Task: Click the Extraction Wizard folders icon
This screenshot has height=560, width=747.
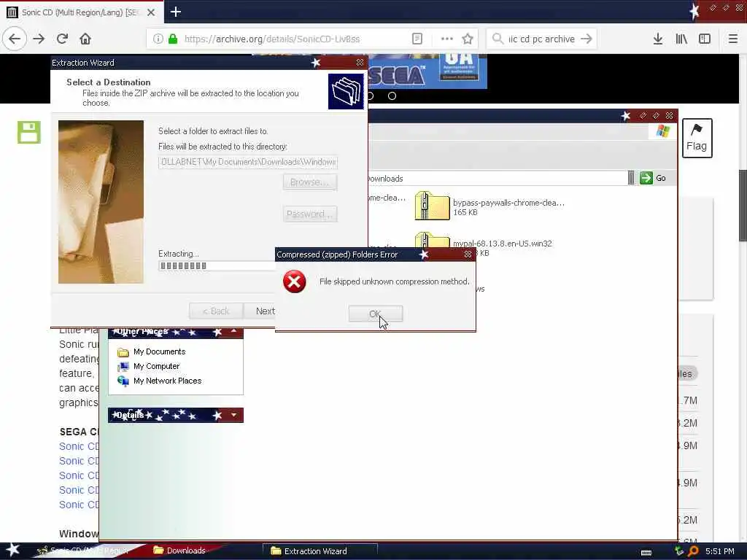Action: (x=346, y=91)
